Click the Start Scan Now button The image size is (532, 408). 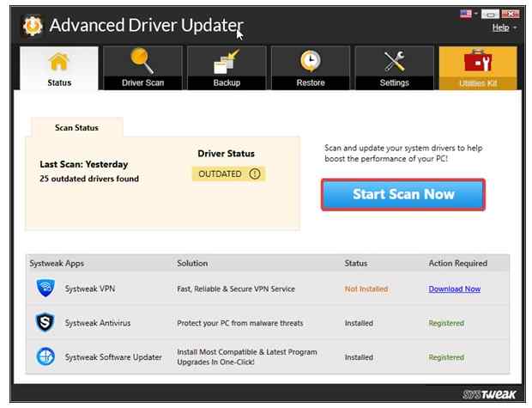403,194
